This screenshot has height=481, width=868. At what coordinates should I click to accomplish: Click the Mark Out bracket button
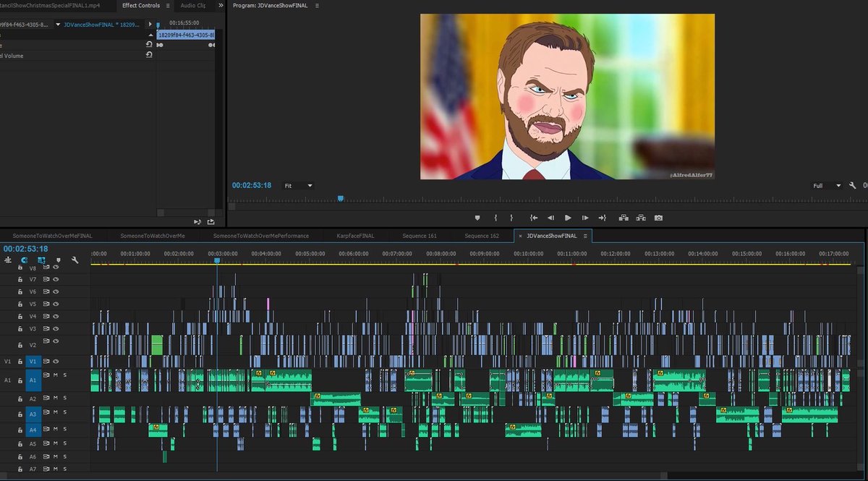click(x=511, y=218)
